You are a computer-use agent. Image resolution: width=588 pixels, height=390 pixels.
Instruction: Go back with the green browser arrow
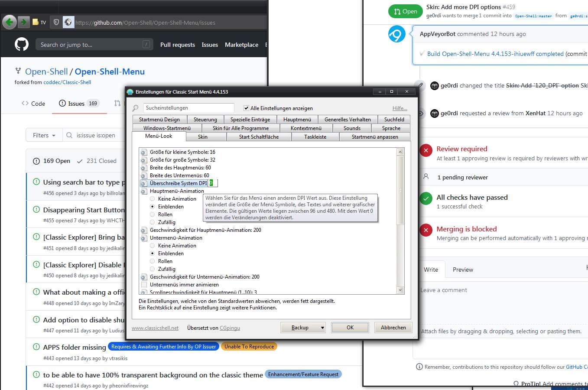10,22
